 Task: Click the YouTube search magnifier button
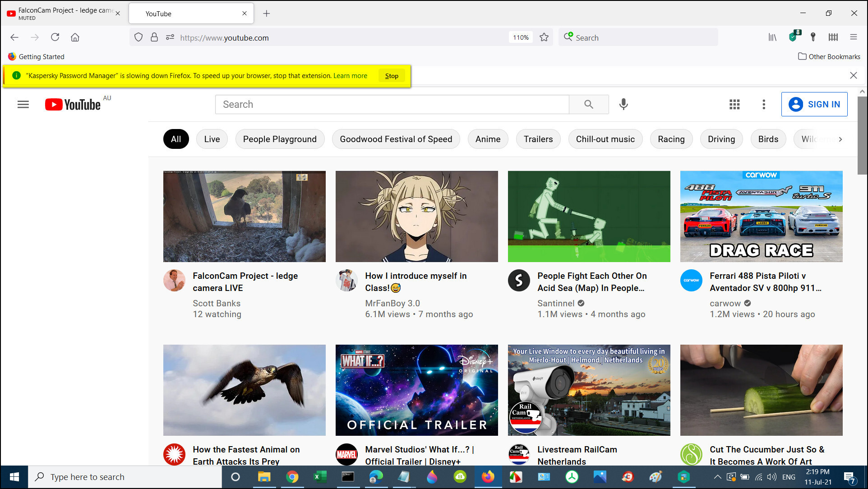tap(588, 105)
